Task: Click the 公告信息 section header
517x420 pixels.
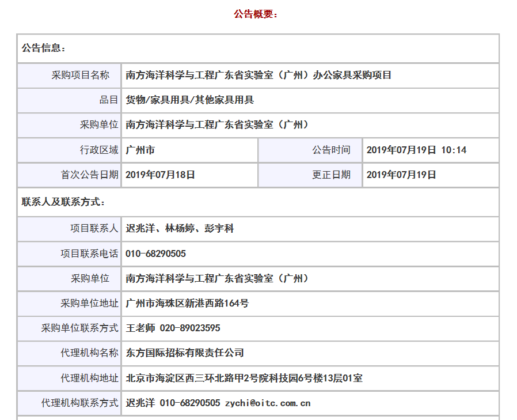Action: tap(44, 48)
